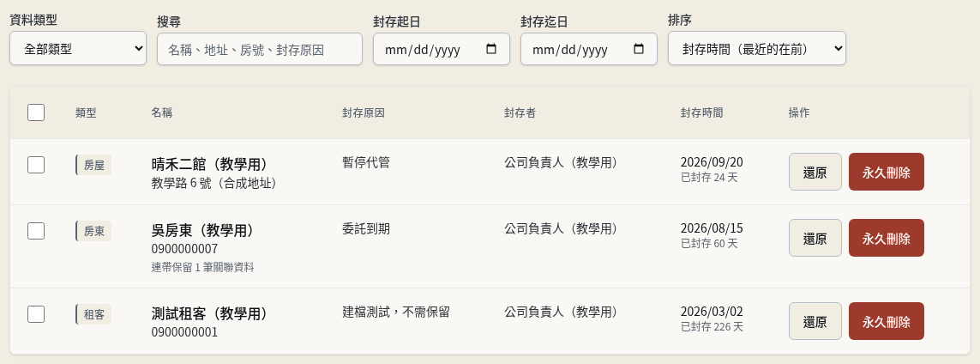
Task: Permanently delete 測試租客 record
Action: pos(887,321)
